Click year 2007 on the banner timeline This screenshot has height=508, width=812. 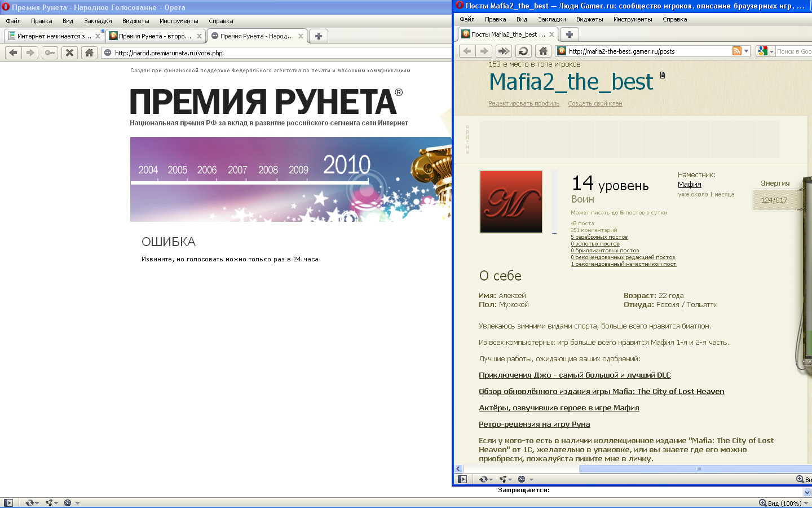click(237, 170)
